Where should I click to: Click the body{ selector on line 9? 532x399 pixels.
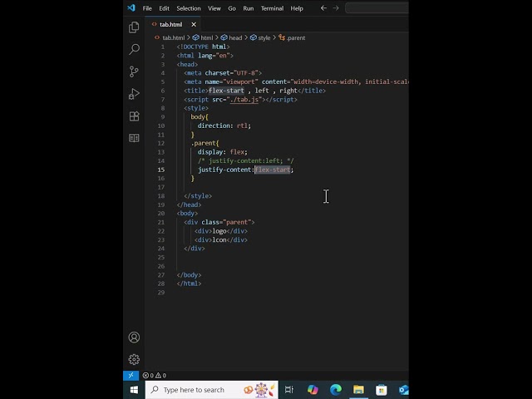[x=199, y=116]
